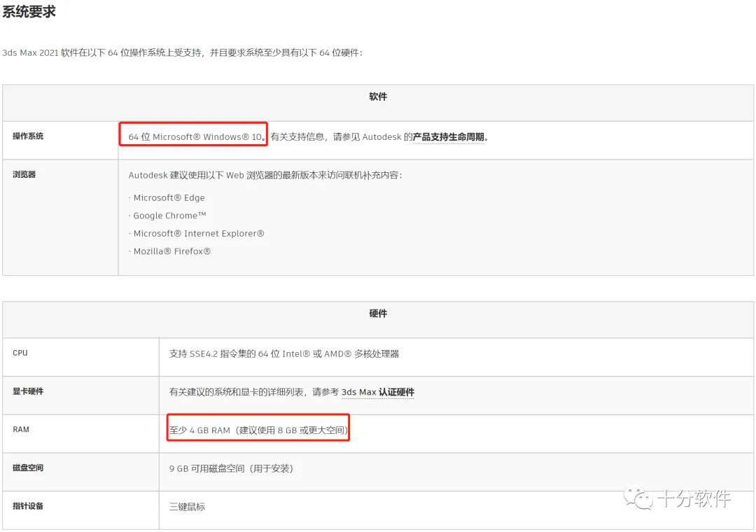
Task: Click the CPU row label
Action: coord(20,353)
